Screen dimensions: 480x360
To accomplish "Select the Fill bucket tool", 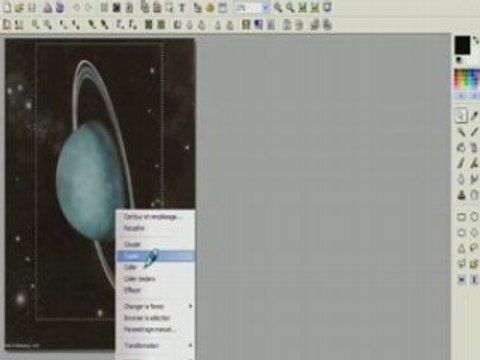I will coord(461,147).
